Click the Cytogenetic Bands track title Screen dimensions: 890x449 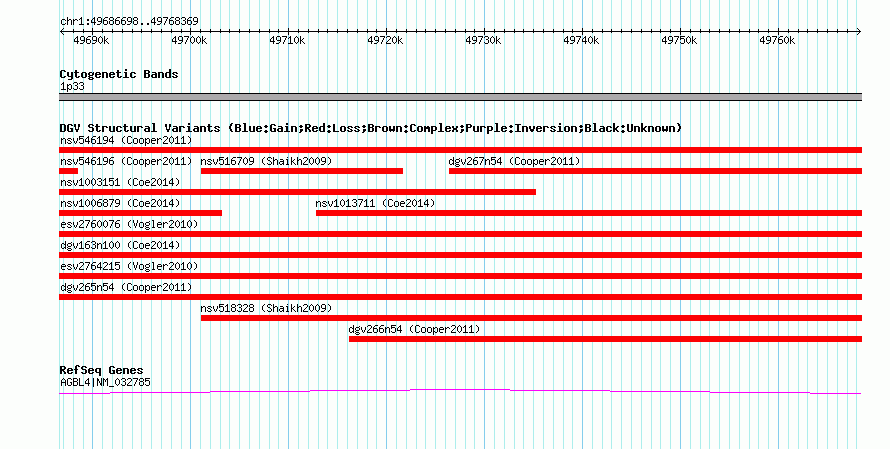click(119, 74)
